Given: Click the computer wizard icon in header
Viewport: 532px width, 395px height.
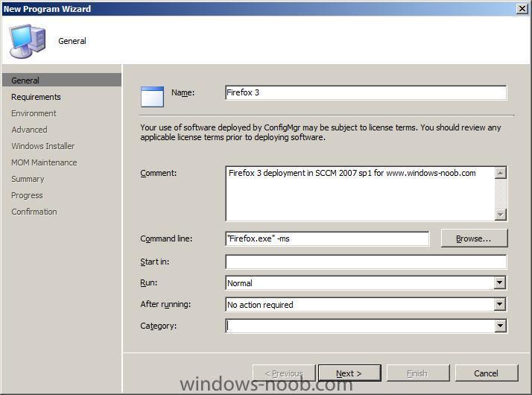Looking at the screenshot, I should (27, 40).
